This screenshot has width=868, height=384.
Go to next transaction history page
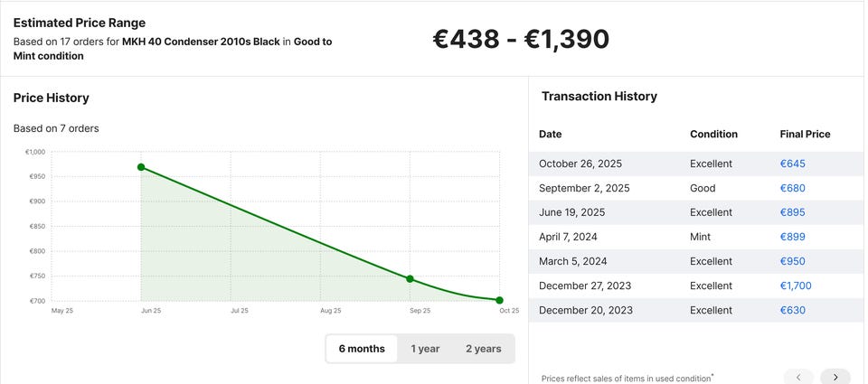click(x=835, y=376)
